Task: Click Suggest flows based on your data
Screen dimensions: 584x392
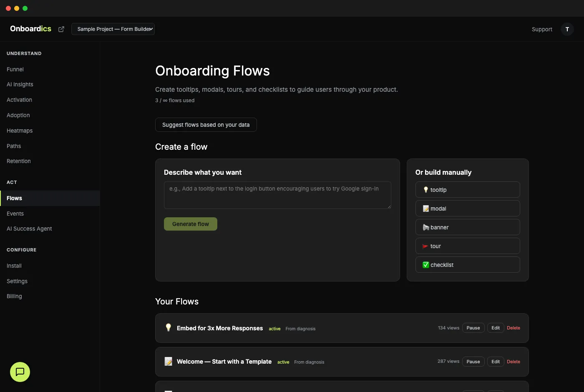Action: tap(206, 125)
